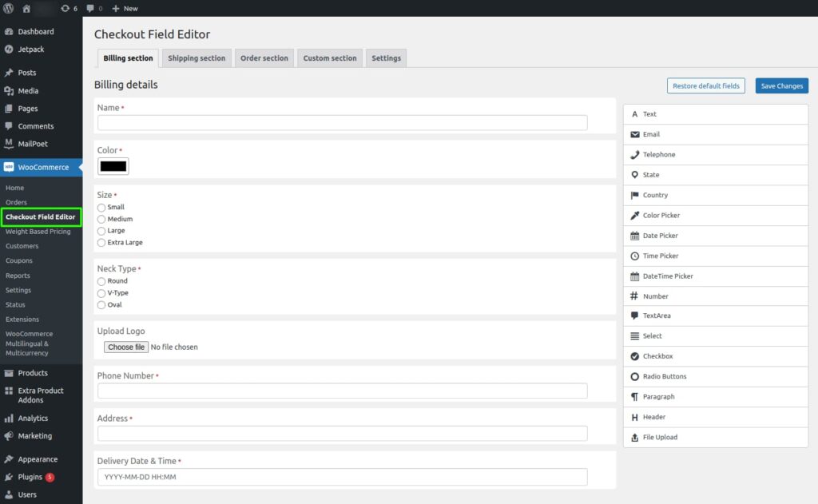
Task: Click the Number hash icon
Action: pos(634,296)
